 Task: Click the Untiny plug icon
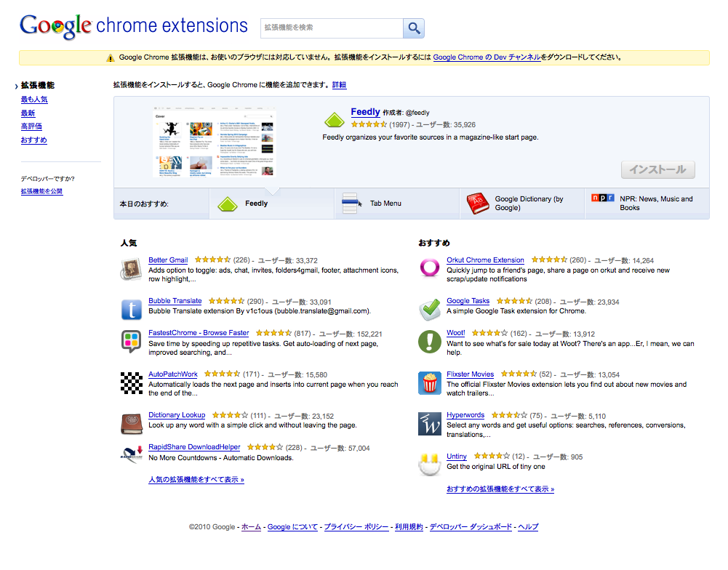(430, 465)
